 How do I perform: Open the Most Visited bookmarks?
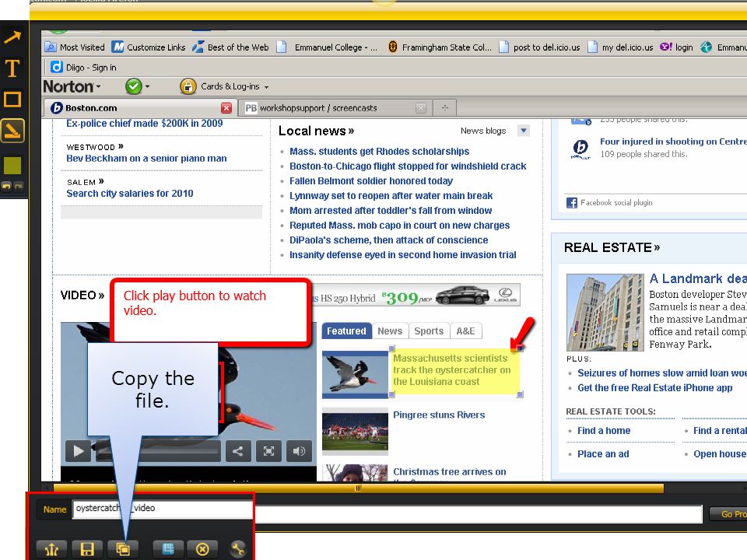(75, 47)
